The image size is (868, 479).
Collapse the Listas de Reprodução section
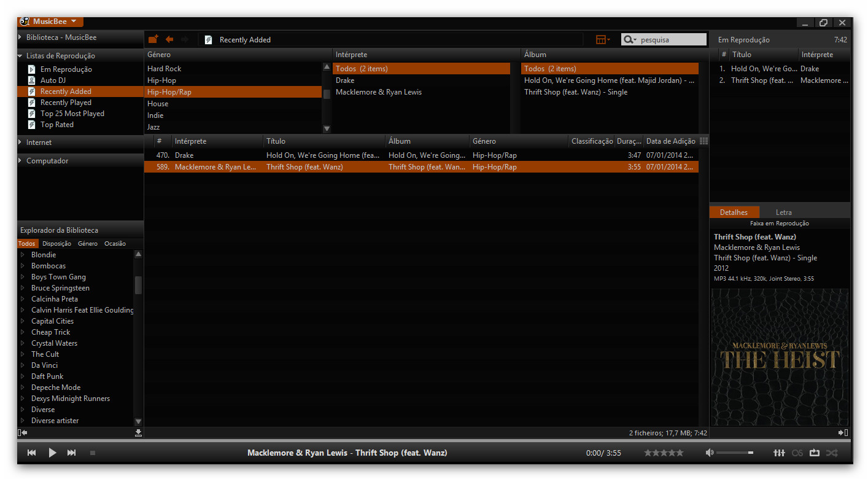pyautogui.click(x=20, y=55)
